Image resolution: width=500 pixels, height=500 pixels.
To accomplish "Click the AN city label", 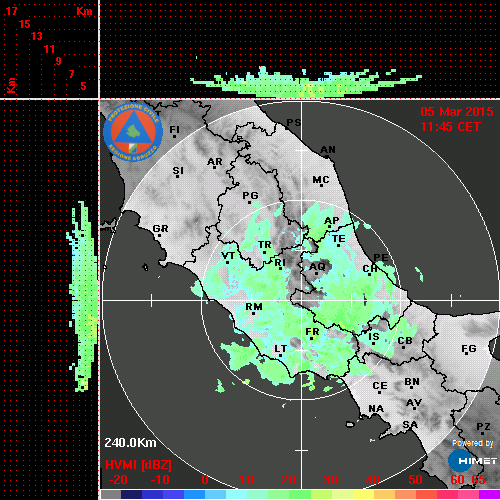I will click(x=328, y=150).
